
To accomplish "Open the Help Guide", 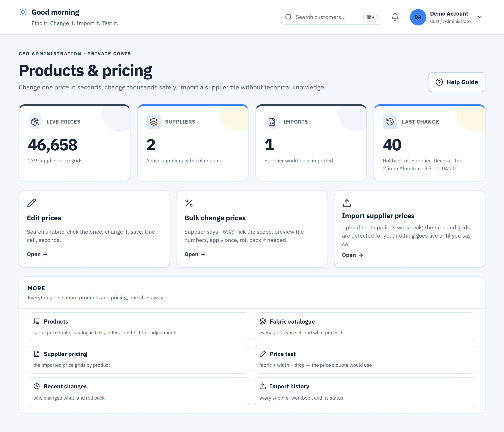I will [457, 82].
